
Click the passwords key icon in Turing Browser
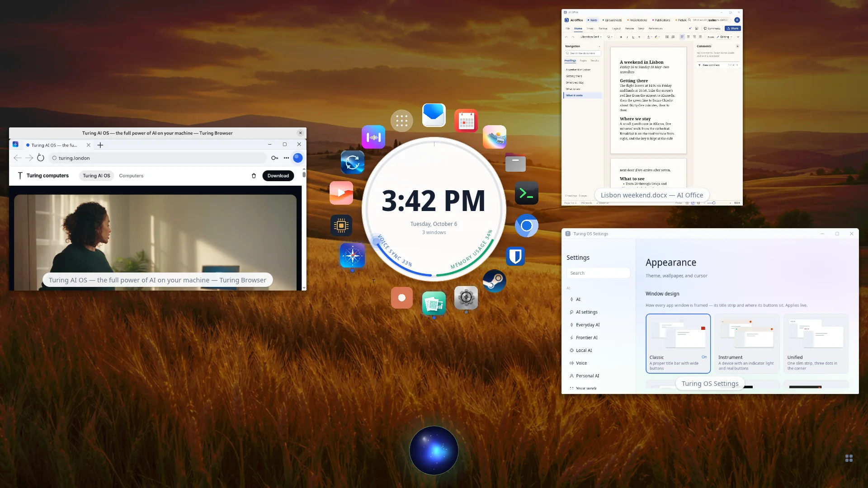click(274, 158)
